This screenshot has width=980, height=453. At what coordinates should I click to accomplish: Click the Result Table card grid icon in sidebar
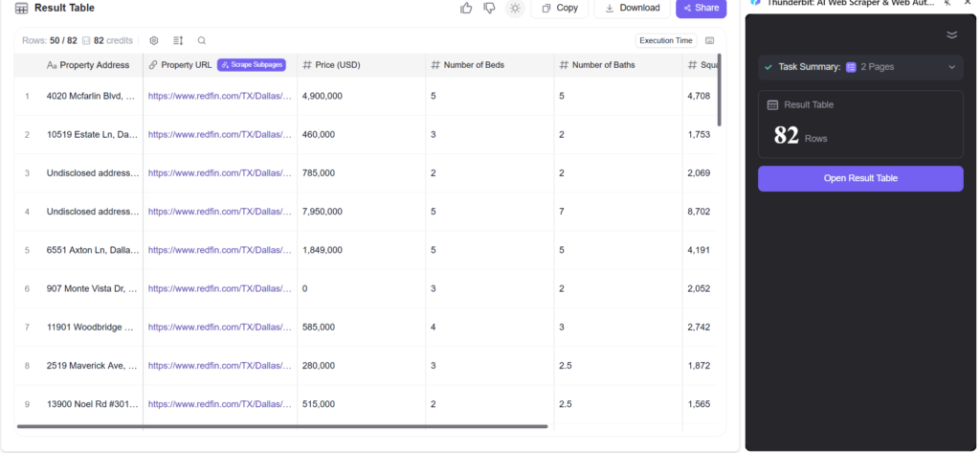coord(772,105)
